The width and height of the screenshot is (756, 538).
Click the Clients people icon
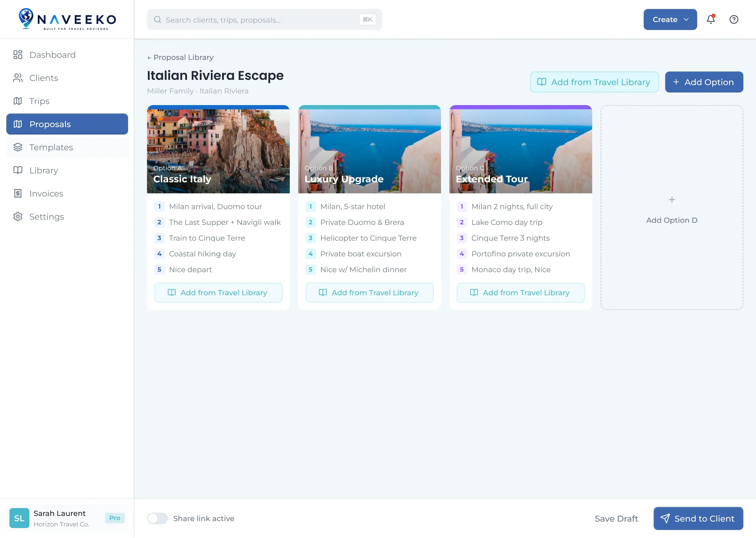18,78
